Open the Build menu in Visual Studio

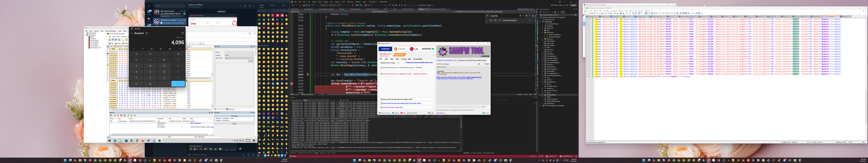[x=320, y=2]
